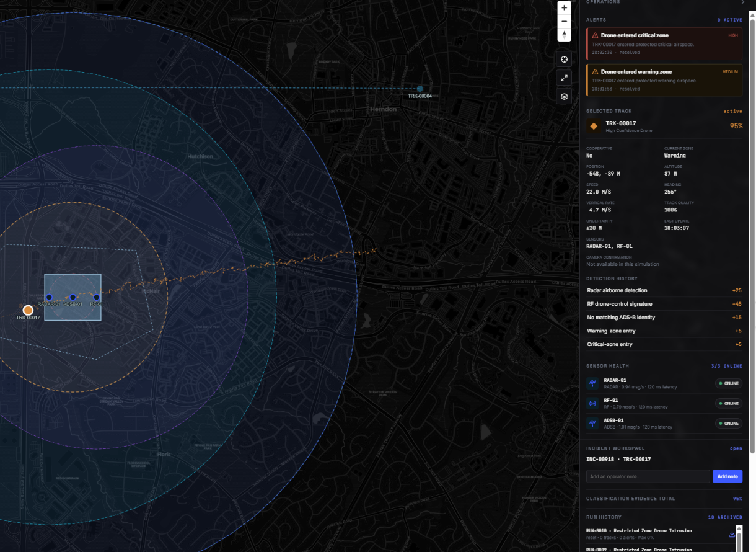Image resolution: width=756 pixels, height=552 pixels.
Task: Click the run history scrollbar up arrow
Action: coord(740,528)
